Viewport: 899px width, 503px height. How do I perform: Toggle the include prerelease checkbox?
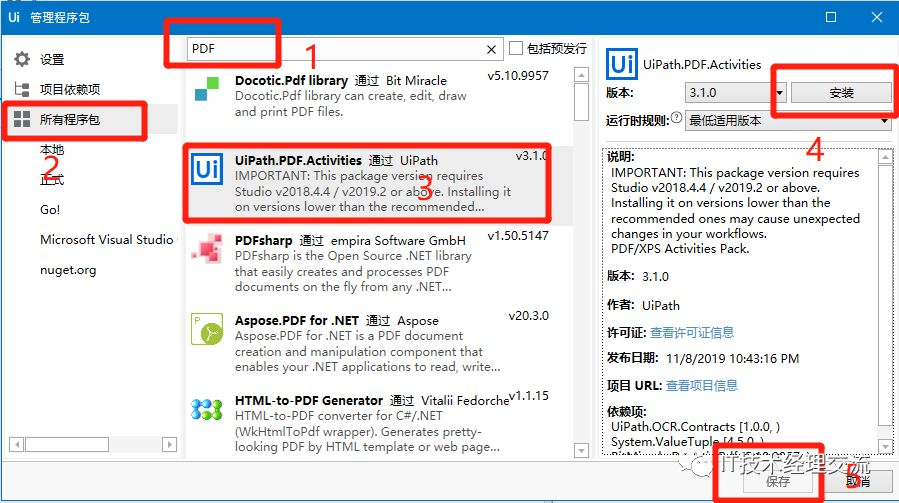[516, 48]
